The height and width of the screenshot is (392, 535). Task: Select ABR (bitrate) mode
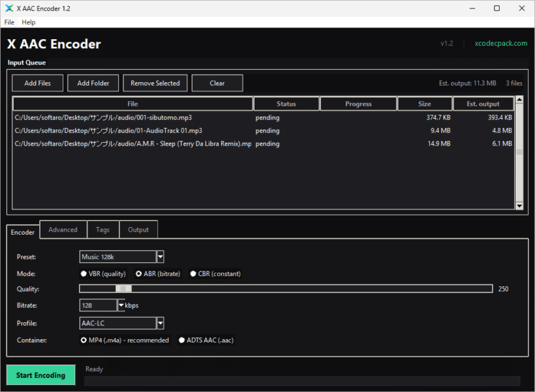pos(158,274)
